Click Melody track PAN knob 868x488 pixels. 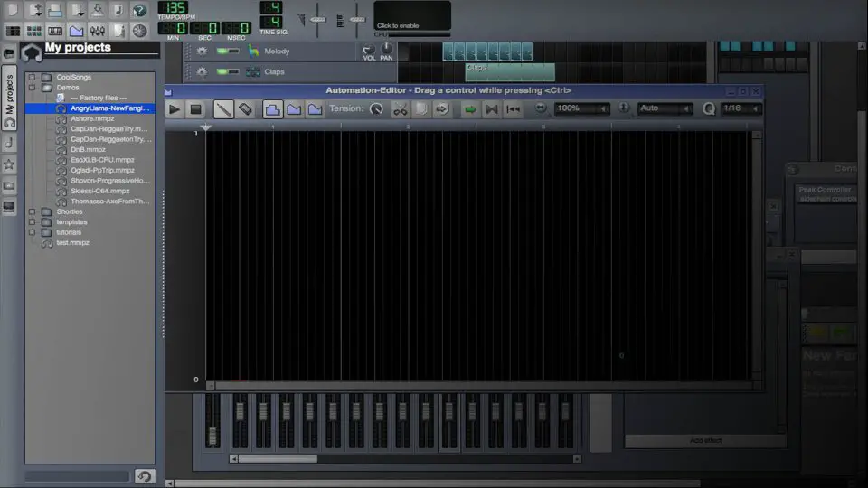[386, 49]
